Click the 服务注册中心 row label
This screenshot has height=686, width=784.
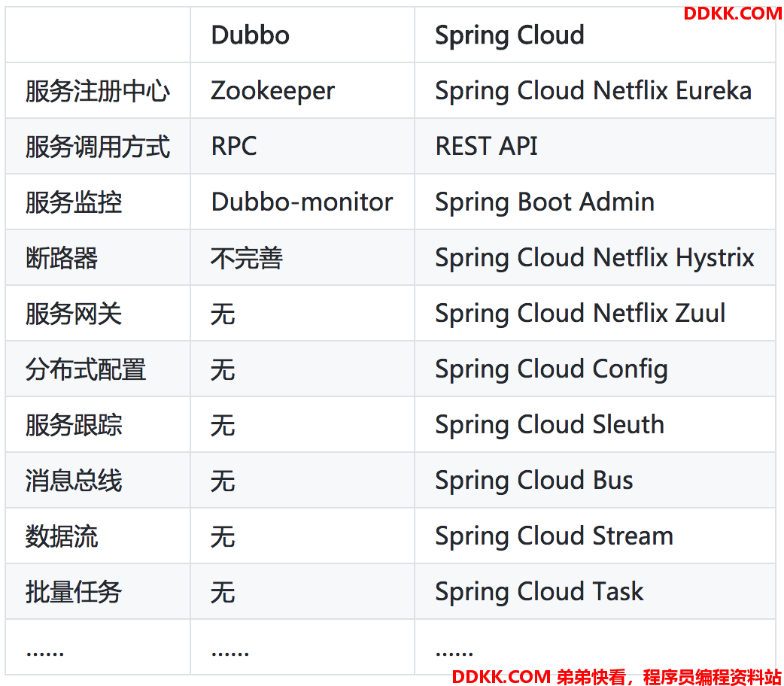[98, 92]
